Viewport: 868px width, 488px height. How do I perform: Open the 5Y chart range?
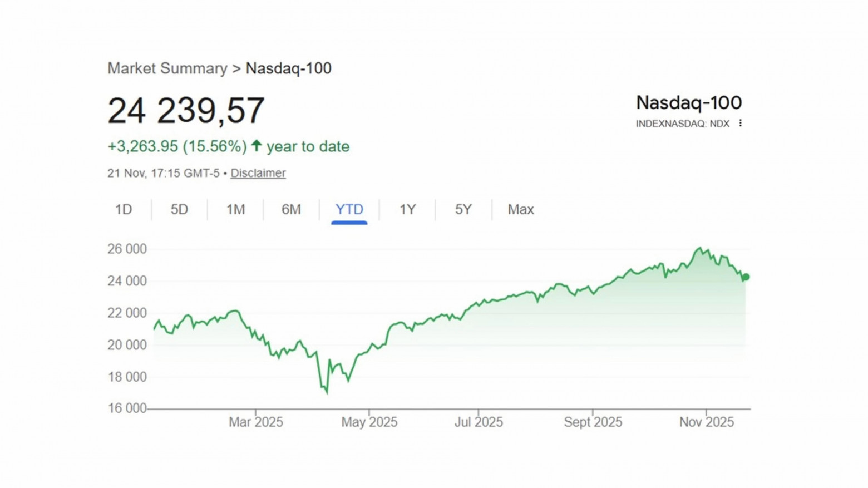463,210
